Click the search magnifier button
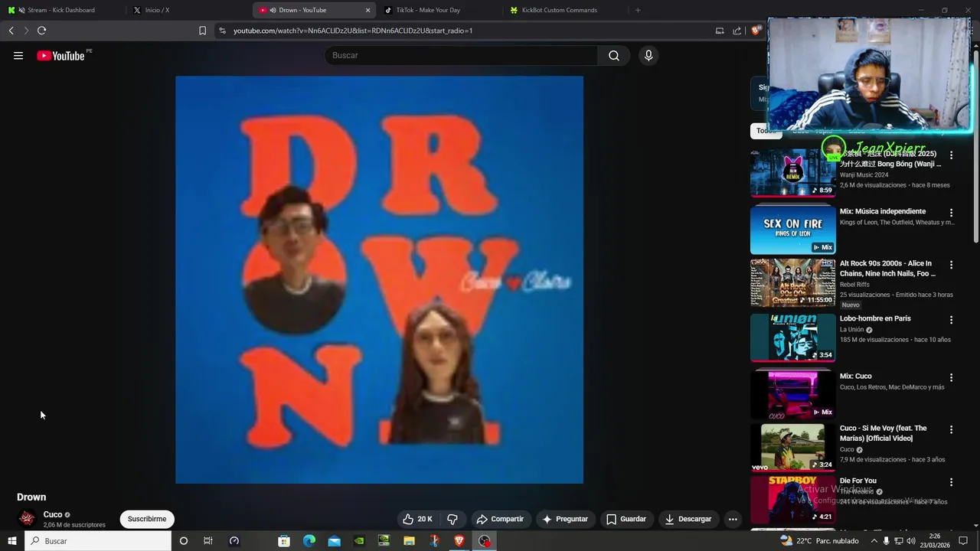This screenshot has height=551, width=980. click(x=614, y=55)
